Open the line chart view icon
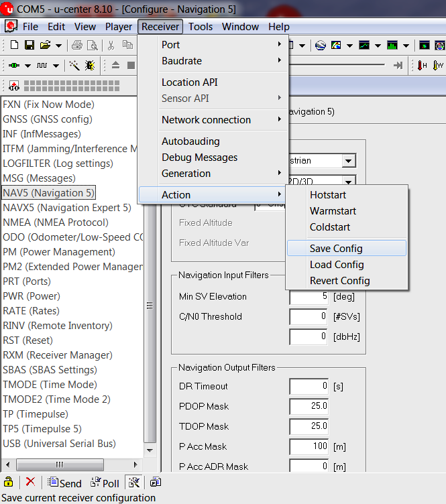The image size is (446, 504). tap(364, 46)
